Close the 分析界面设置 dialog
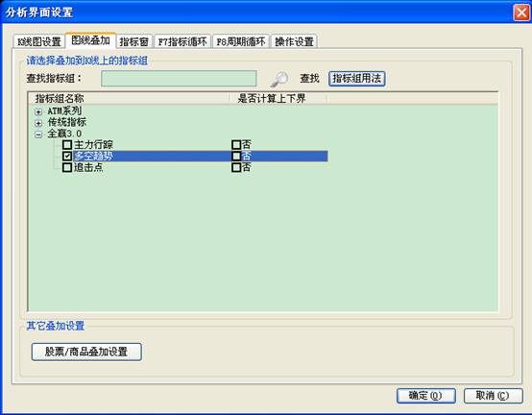Image resolution: width=532 pixels, height=415 pixels. [521, 12]
